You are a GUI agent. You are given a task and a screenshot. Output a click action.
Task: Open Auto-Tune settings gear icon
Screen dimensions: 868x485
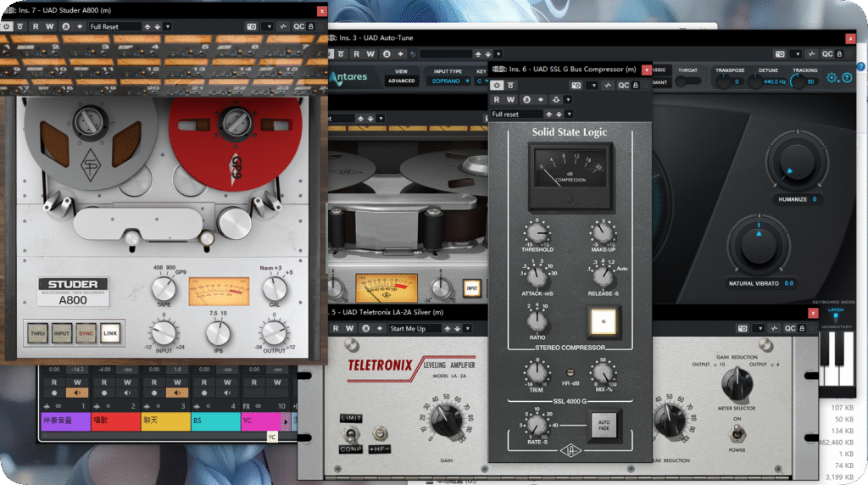(832, 78)
